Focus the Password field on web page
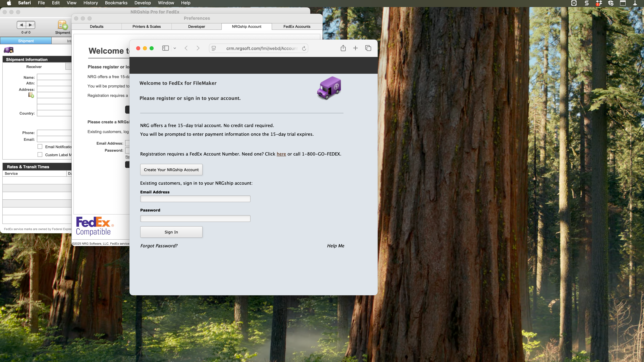The width and height of the screenshot is (644, 362). 195,218
